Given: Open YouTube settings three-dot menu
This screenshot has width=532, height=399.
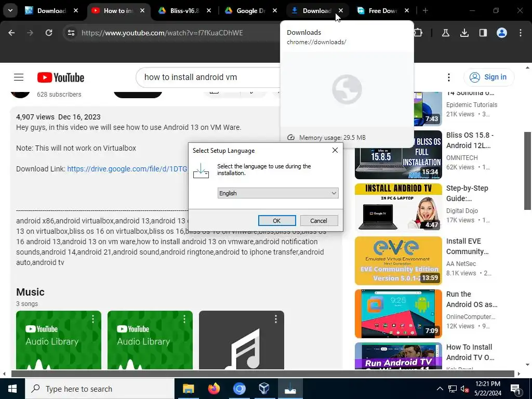Looking at the screenshot, I should click(448, 77).
